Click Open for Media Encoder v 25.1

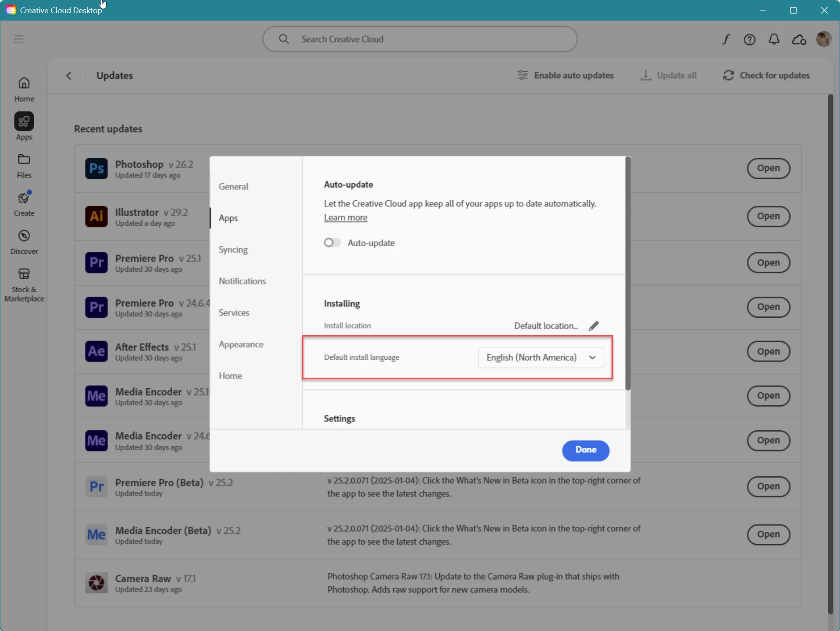(769, 396)
